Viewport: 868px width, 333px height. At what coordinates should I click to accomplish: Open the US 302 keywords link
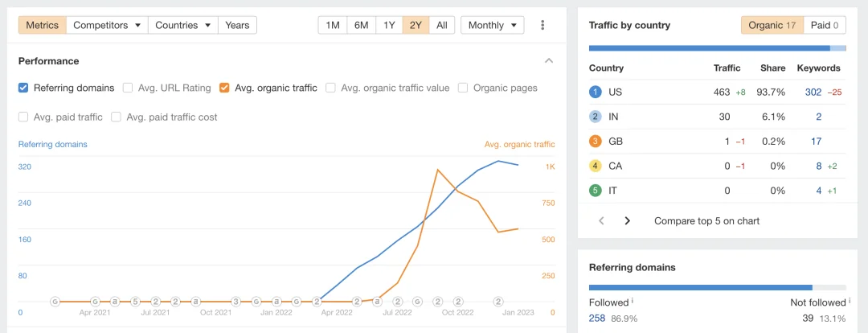813,92
